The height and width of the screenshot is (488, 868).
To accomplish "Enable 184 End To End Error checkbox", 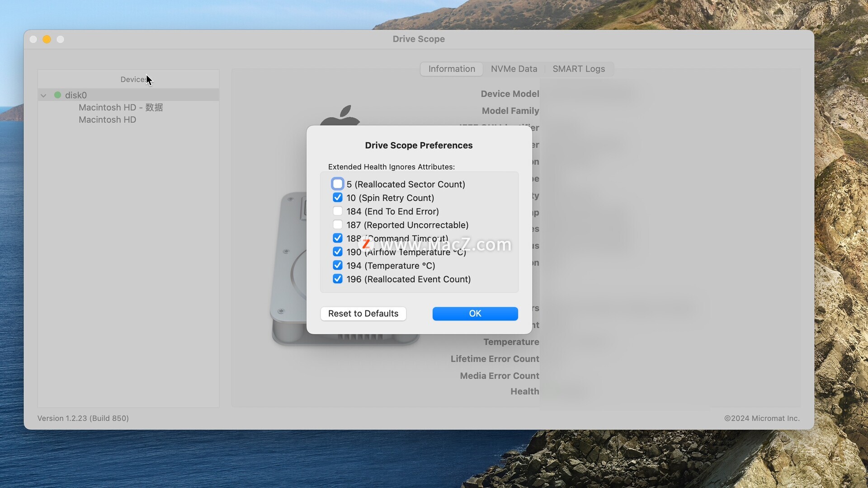I will [337, 211].
